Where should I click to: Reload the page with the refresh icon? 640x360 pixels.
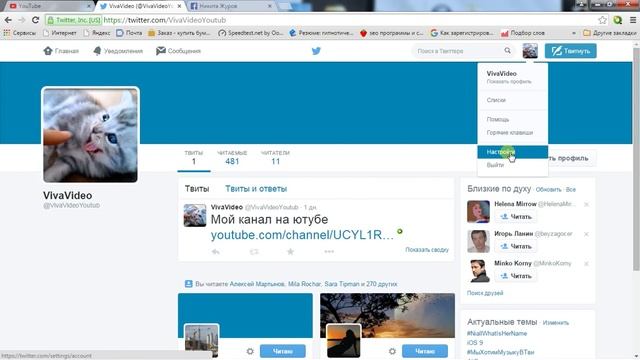click(36, 20)
